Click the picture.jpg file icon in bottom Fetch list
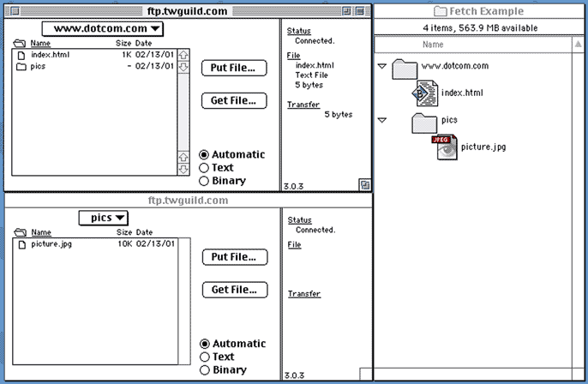The image size is (588, 384). [x=22, y=245]
